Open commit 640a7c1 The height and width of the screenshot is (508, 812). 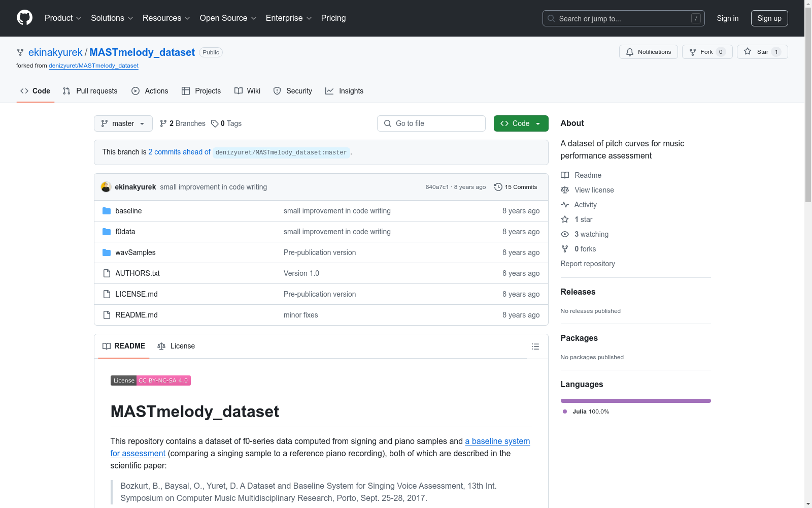point(437,187)
